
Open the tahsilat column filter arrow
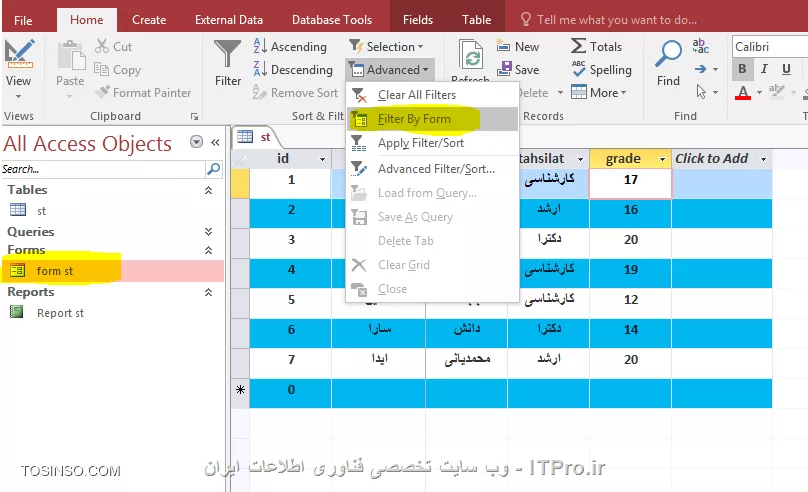tap(580, 159)
